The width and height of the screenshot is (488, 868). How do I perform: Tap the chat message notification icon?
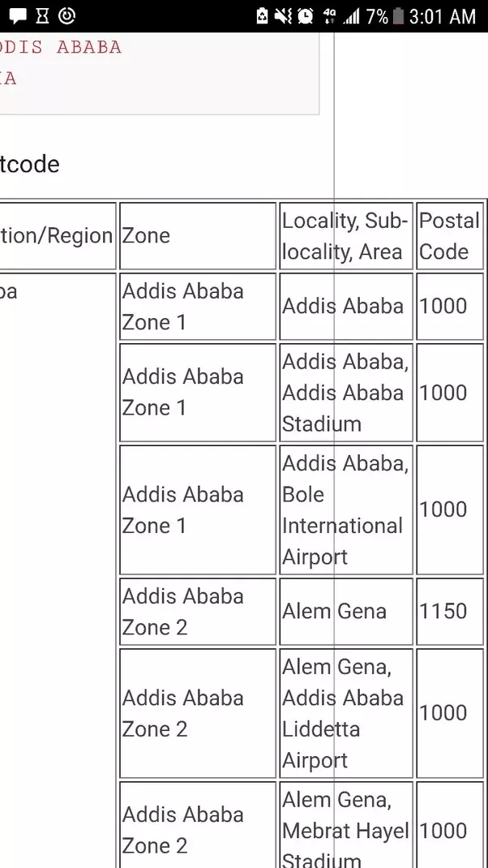tap(17, 15)
